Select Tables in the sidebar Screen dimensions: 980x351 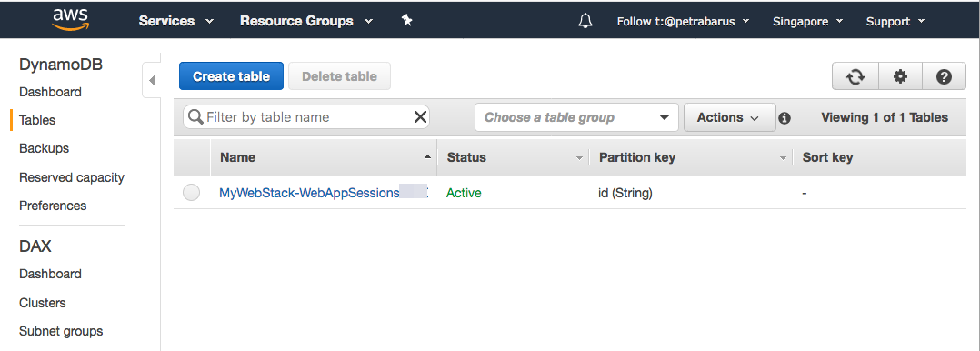37,120
